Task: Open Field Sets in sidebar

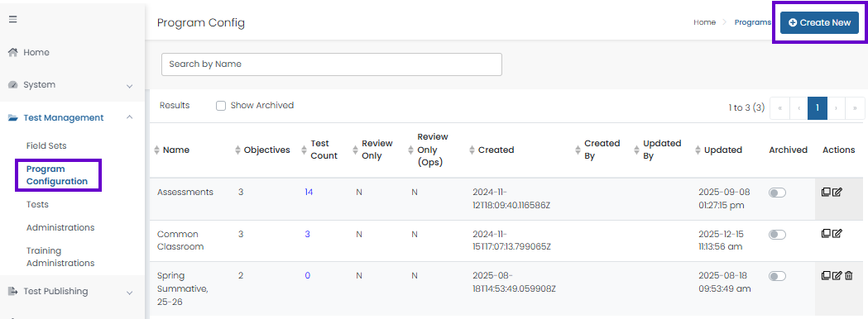Action: [x=46, y=146]
